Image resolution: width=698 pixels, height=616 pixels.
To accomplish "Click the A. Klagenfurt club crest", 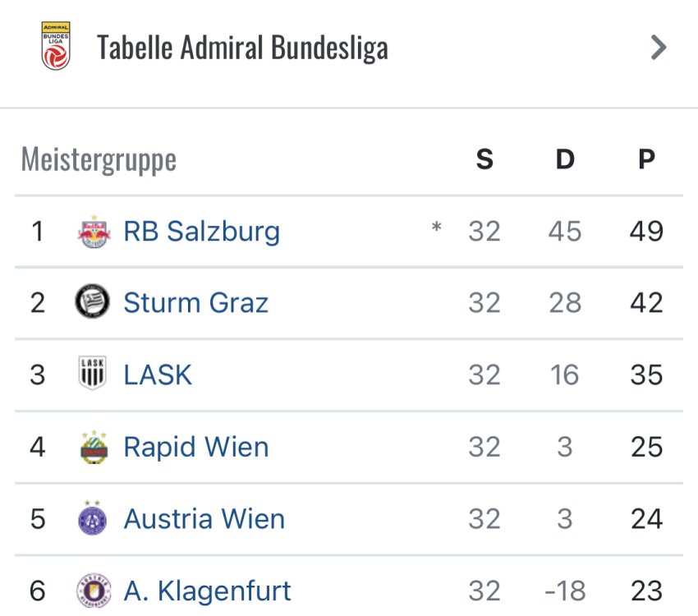I will click(93, 591).
